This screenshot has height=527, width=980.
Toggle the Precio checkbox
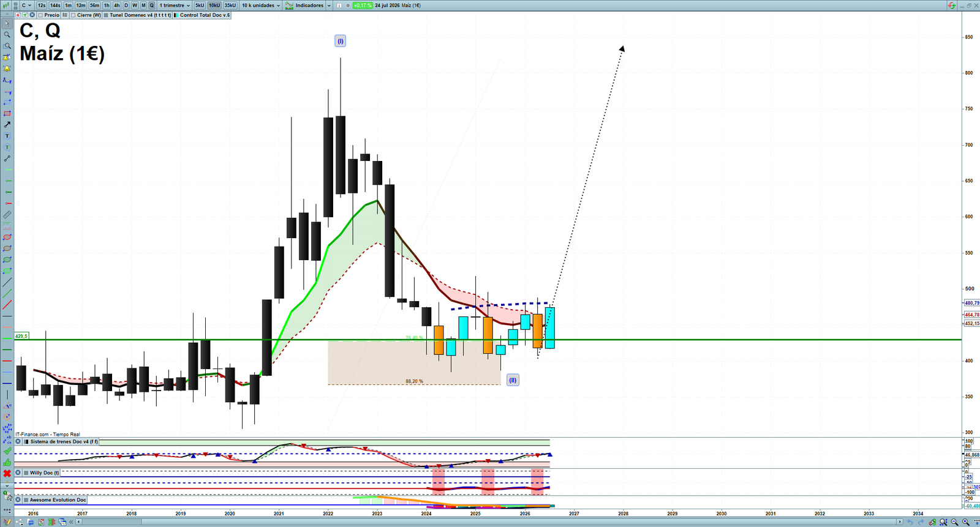tap(40, 15)
